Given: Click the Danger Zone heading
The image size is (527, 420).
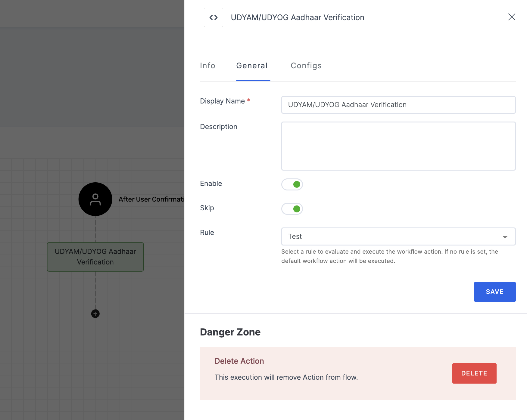Looking at the screenshot, I should 230,332.
